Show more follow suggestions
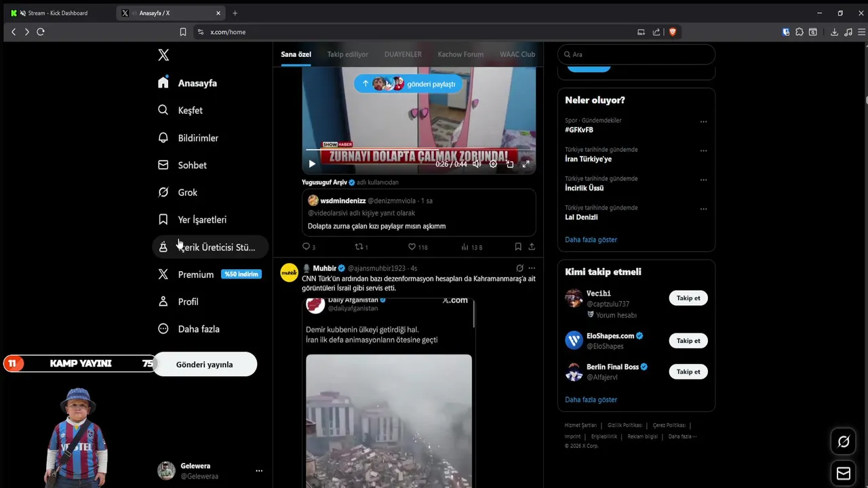Image resolution: width=868 pixels, height=488 pixels. tap(591, 400)
